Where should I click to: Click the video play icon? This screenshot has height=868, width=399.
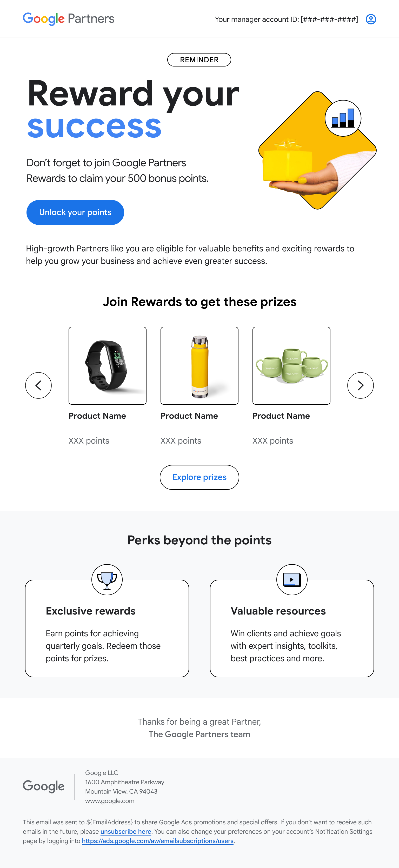291,579
